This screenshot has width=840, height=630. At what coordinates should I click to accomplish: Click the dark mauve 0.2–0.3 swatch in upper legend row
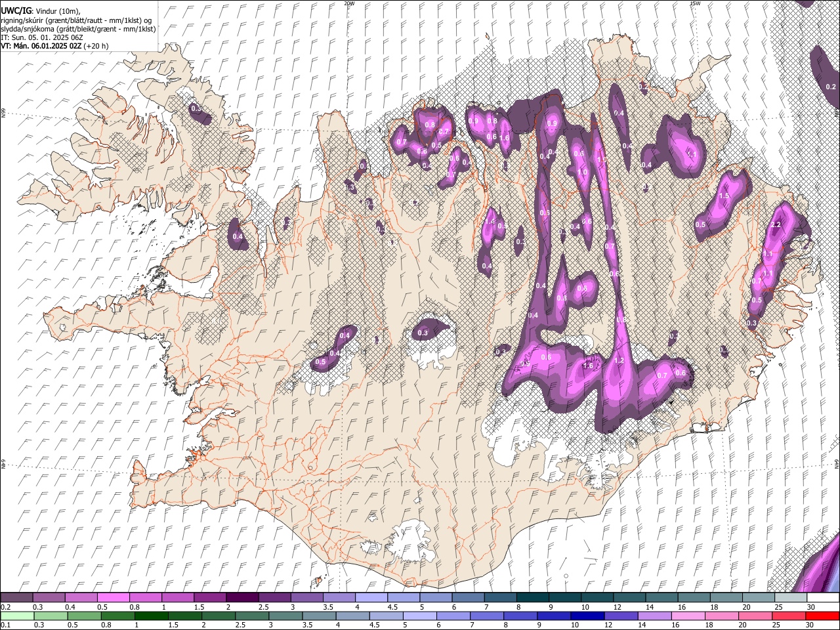click(x=16, y=598)
